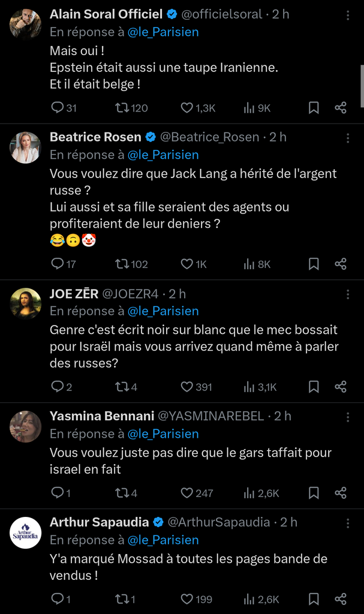Click the @JOEZR4 handle
Viewport: 364px width, 614px height.
[x=131, y=294]
